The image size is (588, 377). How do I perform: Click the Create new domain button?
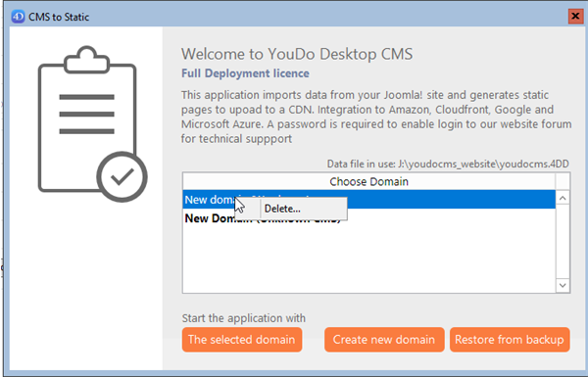[x=384, y=340]
